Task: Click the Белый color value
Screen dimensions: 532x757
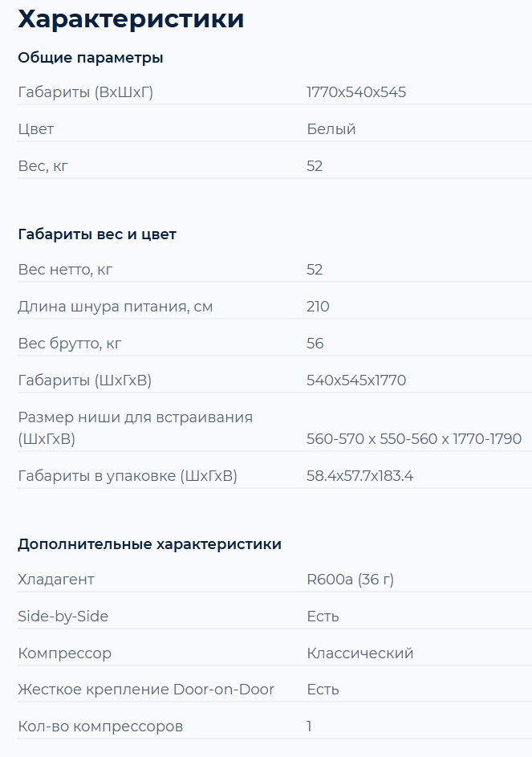Action: click(331, 129)
